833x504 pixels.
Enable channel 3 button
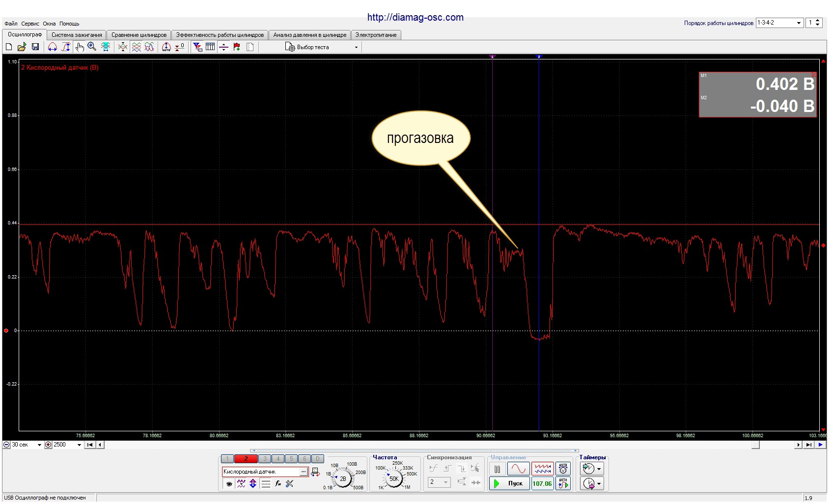[x=265, y=459]
